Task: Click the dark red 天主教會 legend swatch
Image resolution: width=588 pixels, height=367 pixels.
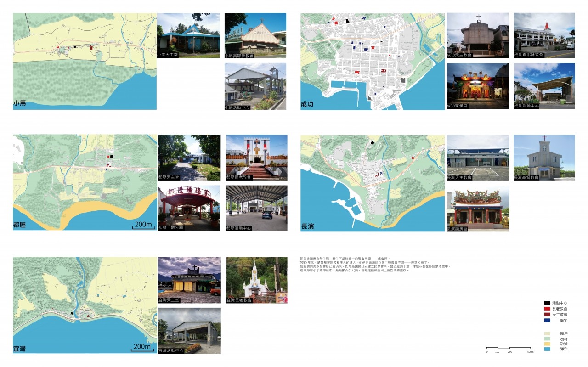Action: [x=547, y=315]
